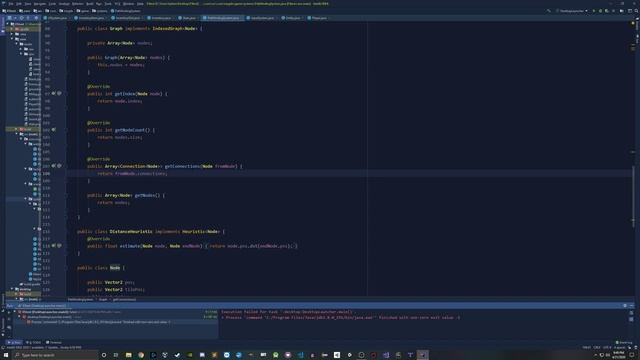Click the class name Graph in the code
640x360 pixels.
tap(116, 29)
